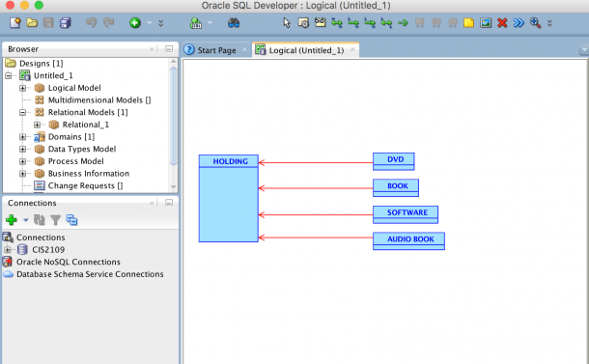Image resolution: width=589 pixels, height=364 pixels.
Task: Show more main toolbar items chevron
Action: click(x=161, y=23)
